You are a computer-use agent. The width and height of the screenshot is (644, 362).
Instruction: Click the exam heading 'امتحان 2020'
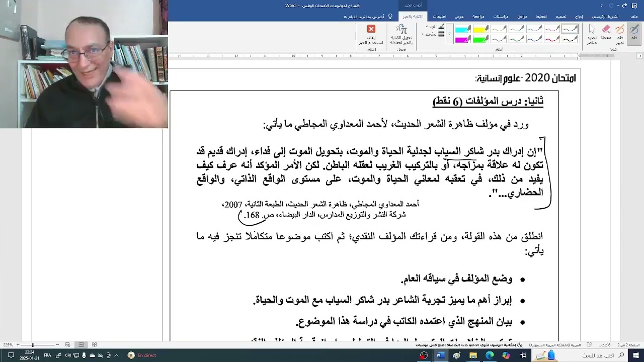click(549, 78)
